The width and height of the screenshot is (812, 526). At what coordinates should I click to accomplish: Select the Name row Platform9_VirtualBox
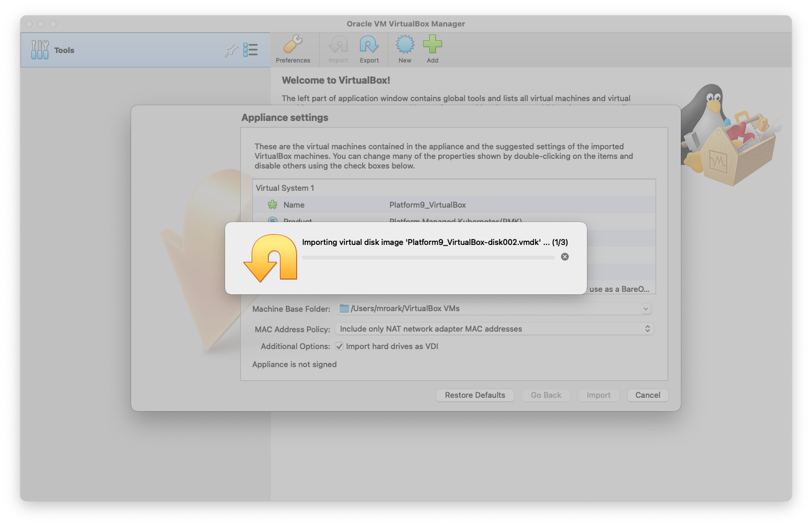(427, 205)
